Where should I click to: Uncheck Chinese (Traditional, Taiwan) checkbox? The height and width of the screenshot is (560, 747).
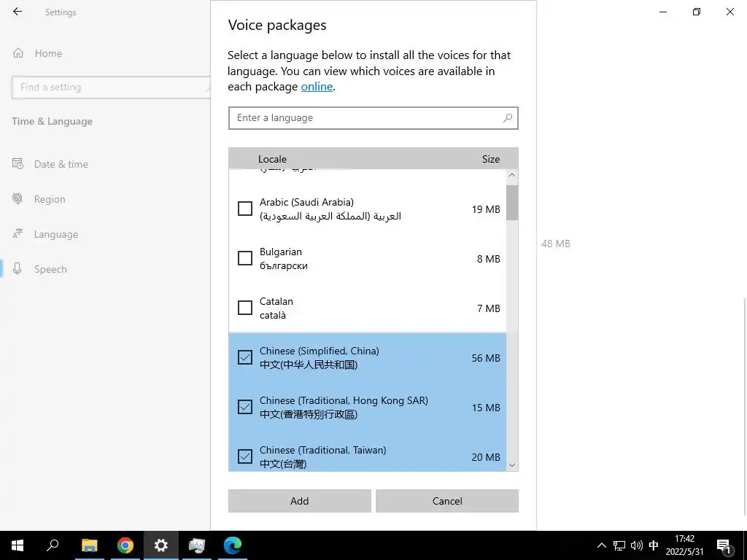pos(245,456)
